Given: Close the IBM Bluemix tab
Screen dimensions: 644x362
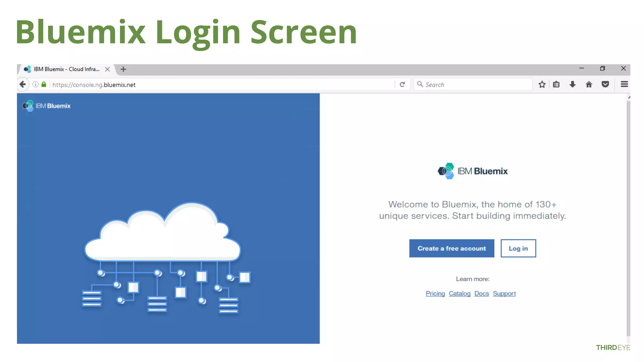Looking at the screenshot, I should pos(107,69).
